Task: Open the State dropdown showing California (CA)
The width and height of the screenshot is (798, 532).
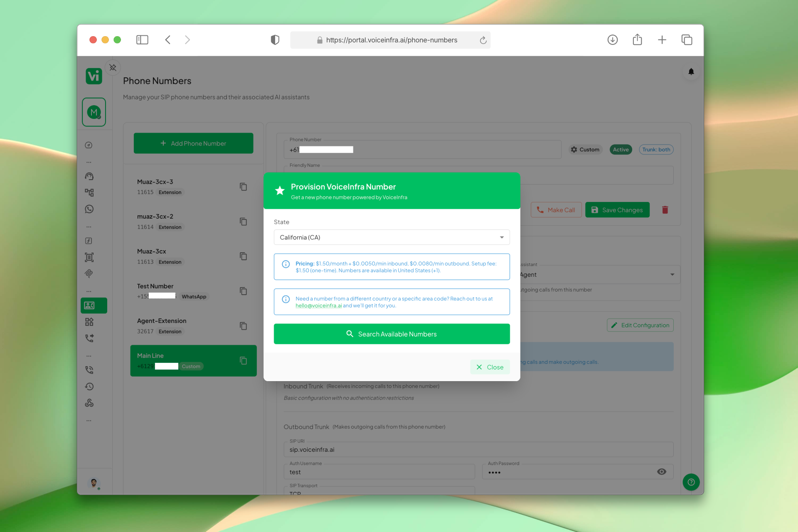Action: (x=392, y=237)
